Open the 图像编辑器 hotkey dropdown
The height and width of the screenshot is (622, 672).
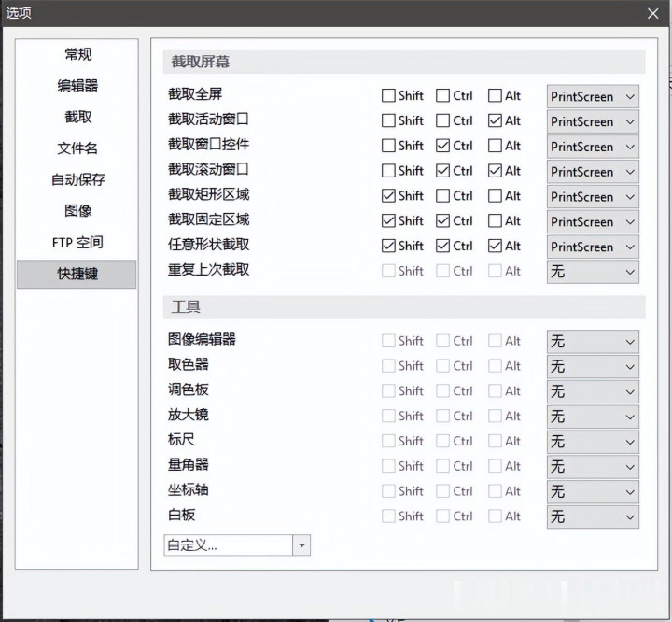[x=593, y=341]
